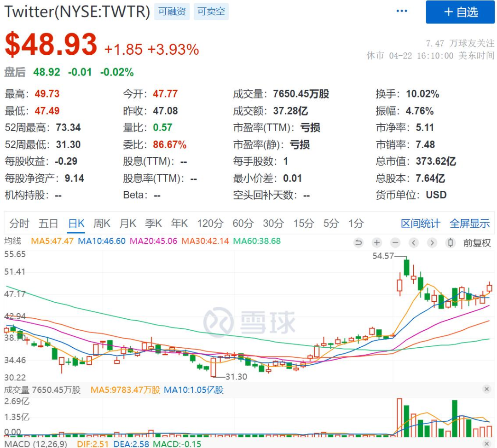This screenshot has height=448, width=497.
Task: Click the 均线 indicator label
Action: pos(13,241)
